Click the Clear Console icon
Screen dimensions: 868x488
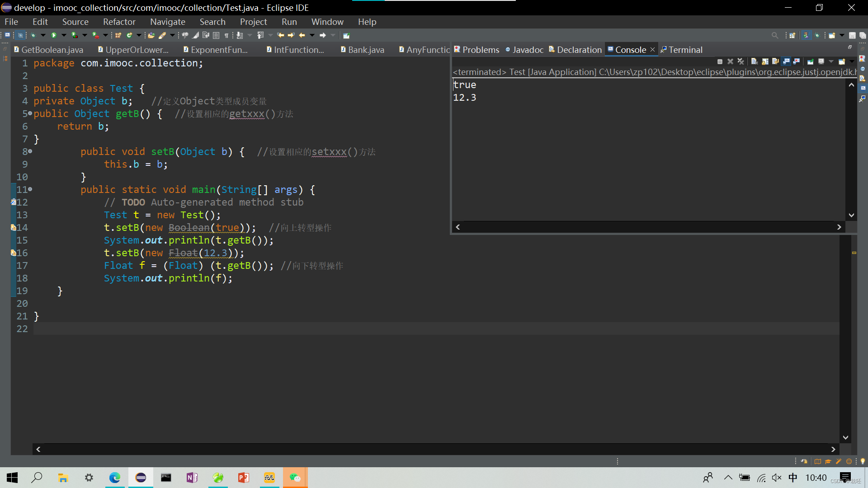[754, 61]
